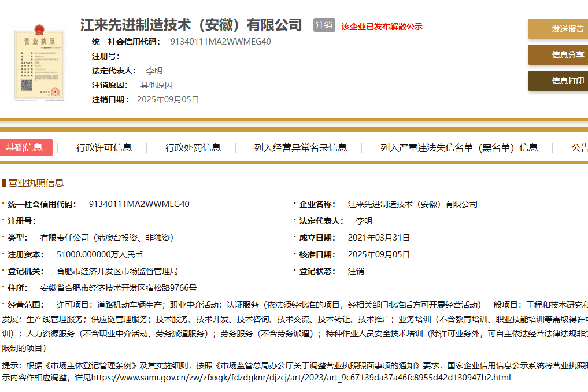The image size is (588, 392).
Task: Click the 登记状态 field label
Action: click(317, 271)
